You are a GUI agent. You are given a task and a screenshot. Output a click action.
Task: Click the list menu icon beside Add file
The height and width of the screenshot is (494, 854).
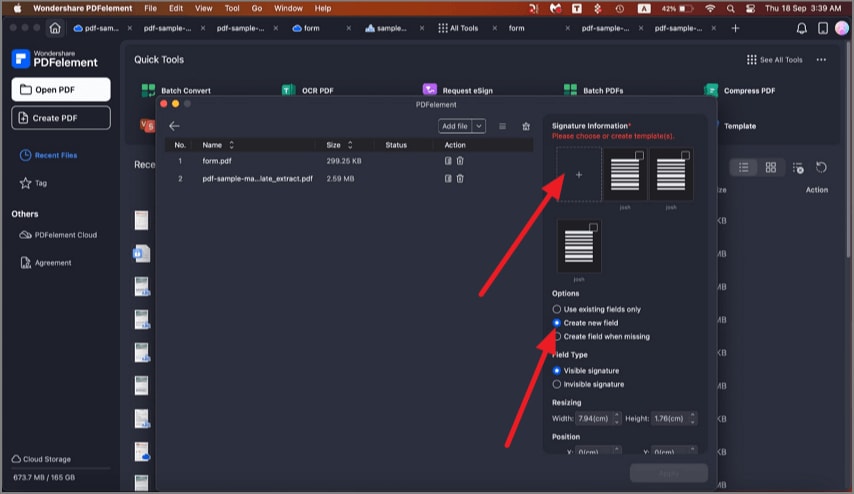pyautogui.click(x=502, y=126)
